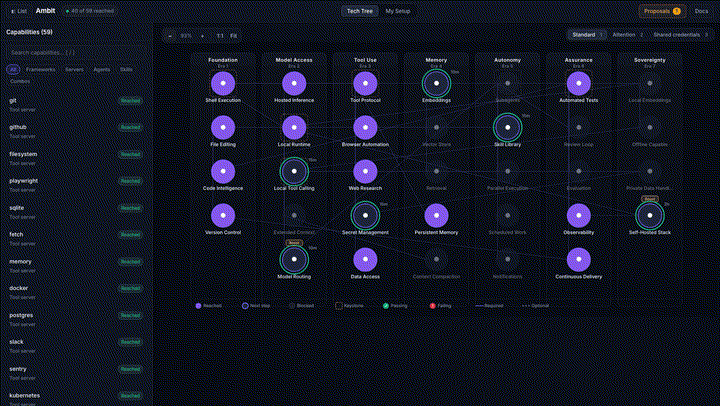
Task: Select the Hosted Inference node
Action: [x=294, y=84]
